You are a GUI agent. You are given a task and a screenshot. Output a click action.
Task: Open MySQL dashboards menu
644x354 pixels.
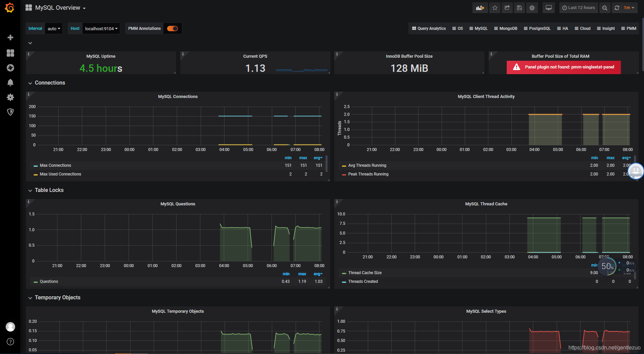[478, 29]
